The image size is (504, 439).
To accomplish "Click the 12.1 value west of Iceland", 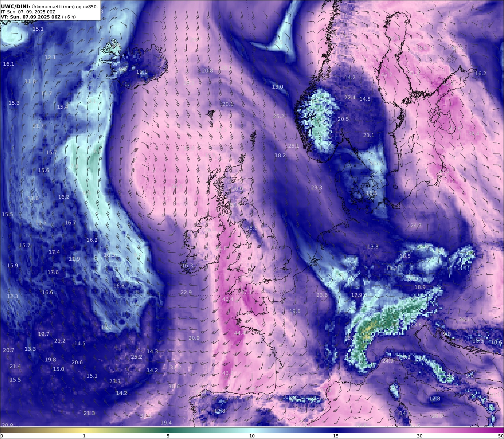I will coord(50,57).
